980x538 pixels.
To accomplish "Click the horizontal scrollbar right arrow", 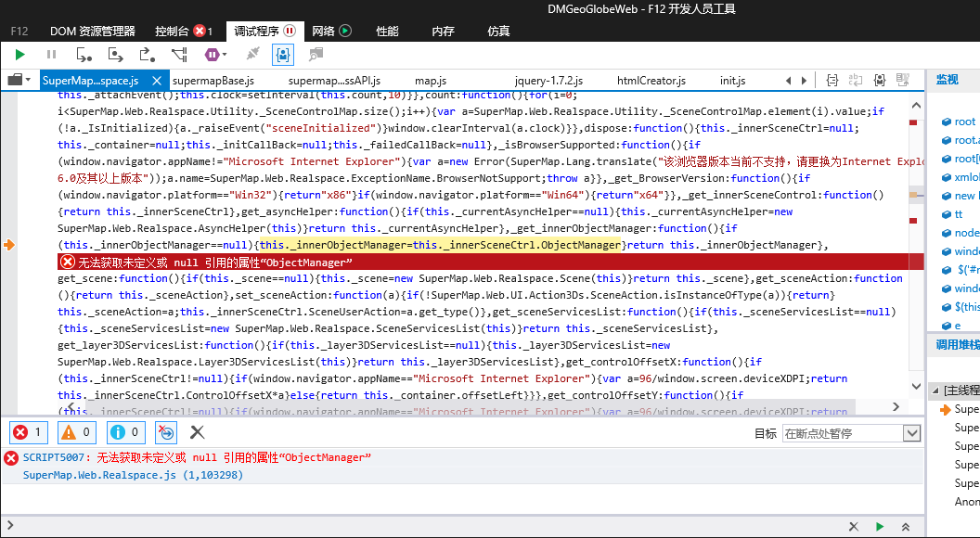I will coord(896,407).
